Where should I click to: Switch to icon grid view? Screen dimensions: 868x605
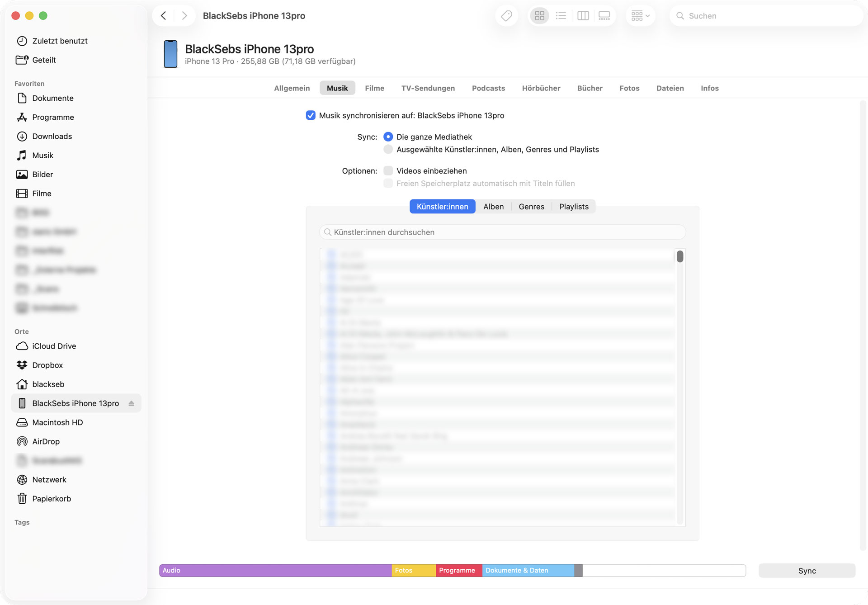539,16
